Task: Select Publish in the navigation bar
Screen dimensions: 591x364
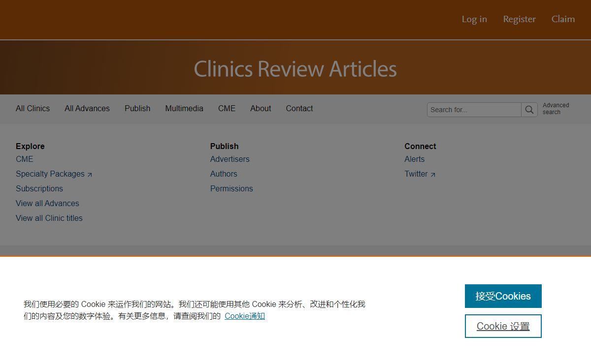Action: pos(137,109)
